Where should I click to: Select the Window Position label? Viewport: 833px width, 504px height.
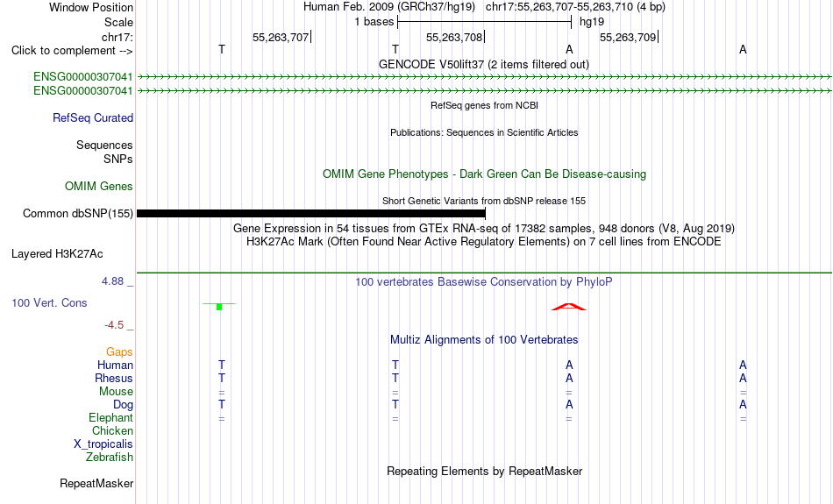pyautogui.click(x=91, y=7)
